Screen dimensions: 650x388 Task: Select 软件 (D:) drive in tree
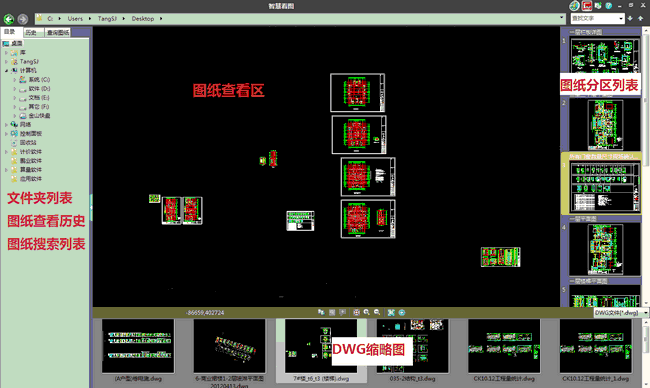pos(39,89)
